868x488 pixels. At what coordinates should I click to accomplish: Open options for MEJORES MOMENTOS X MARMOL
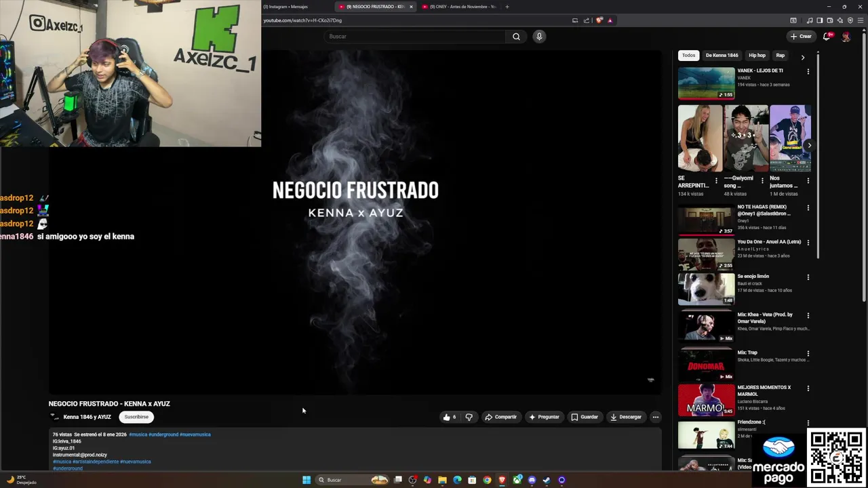click(808, 388)
